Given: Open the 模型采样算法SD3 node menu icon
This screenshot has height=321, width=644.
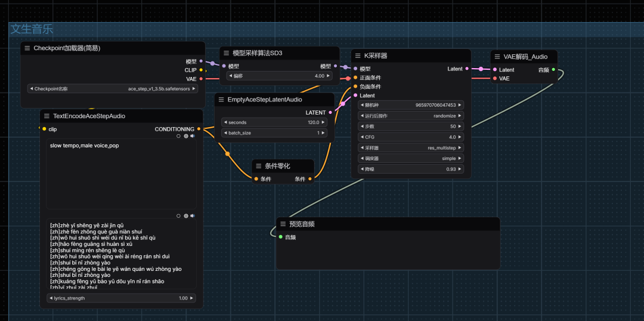Looking at the screenshot, I should point(227,53).
